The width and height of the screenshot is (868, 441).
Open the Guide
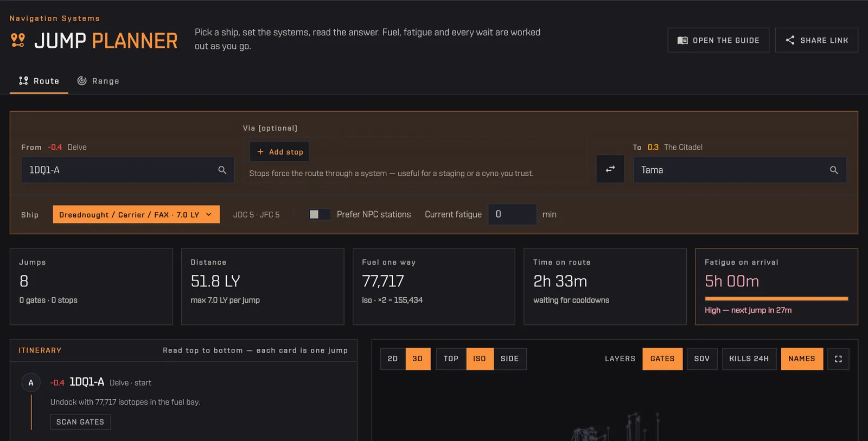(x=718, y=40)
